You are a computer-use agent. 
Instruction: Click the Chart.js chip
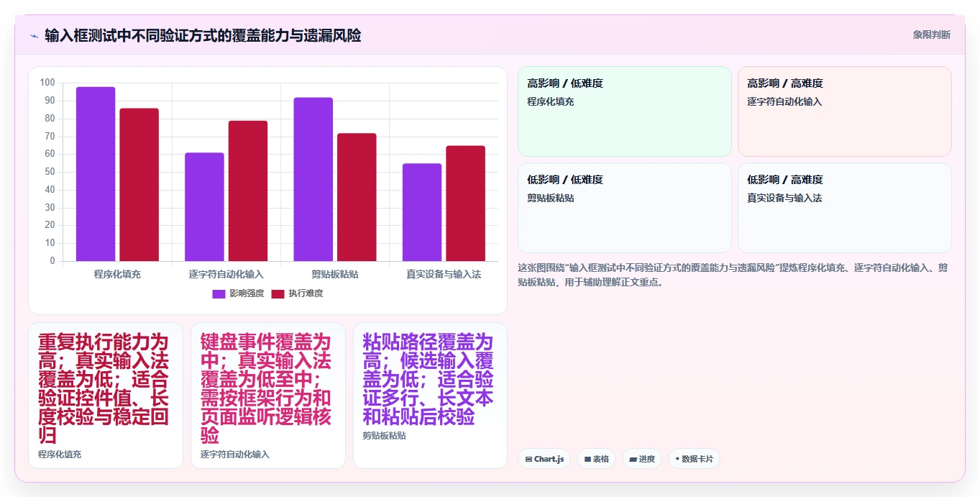544,459
